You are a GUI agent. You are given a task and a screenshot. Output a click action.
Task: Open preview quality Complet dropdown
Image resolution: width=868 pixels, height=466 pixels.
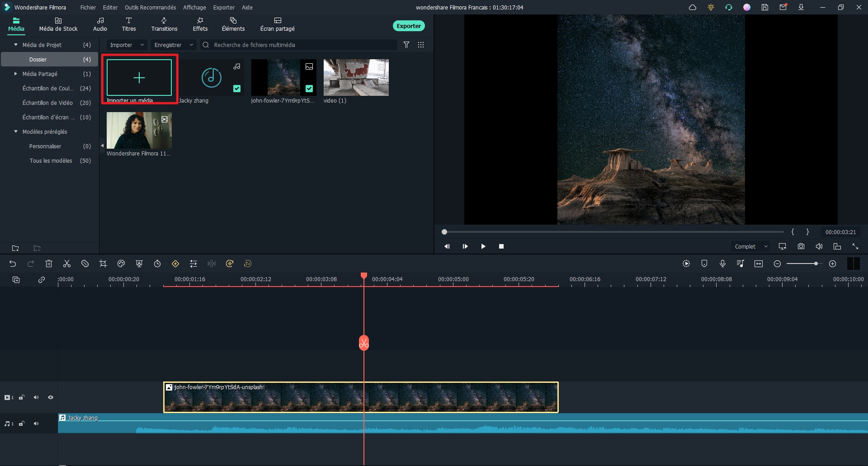pyautogui.click(x=751, y=246)
